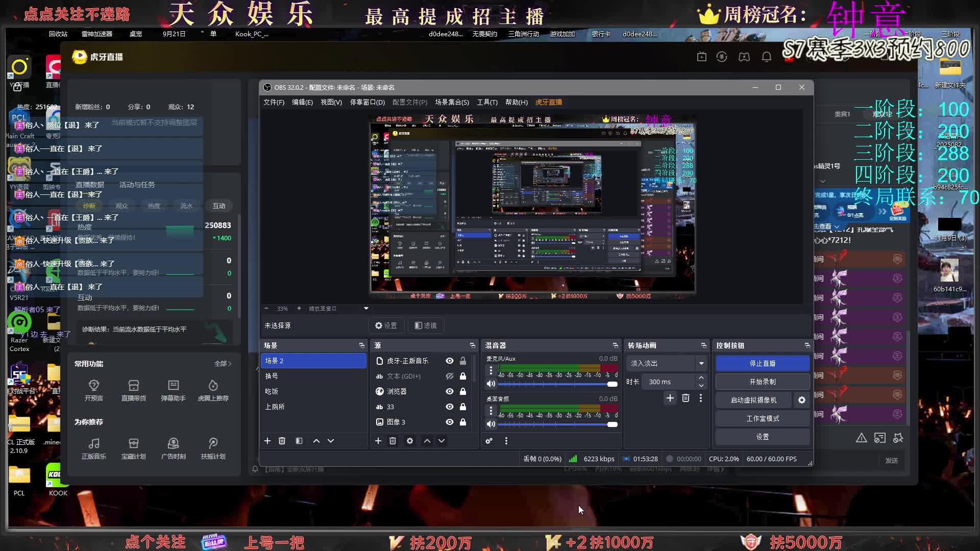Screen dimensions: 980x551
Task: Click the 开始录制 button
Action: 762,382
